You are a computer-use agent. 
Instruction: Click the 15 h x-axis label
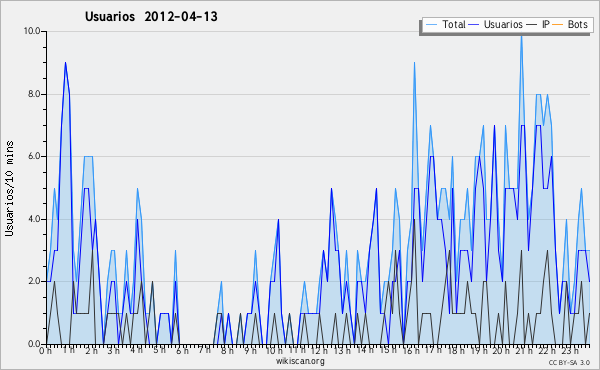coord(388,350)
